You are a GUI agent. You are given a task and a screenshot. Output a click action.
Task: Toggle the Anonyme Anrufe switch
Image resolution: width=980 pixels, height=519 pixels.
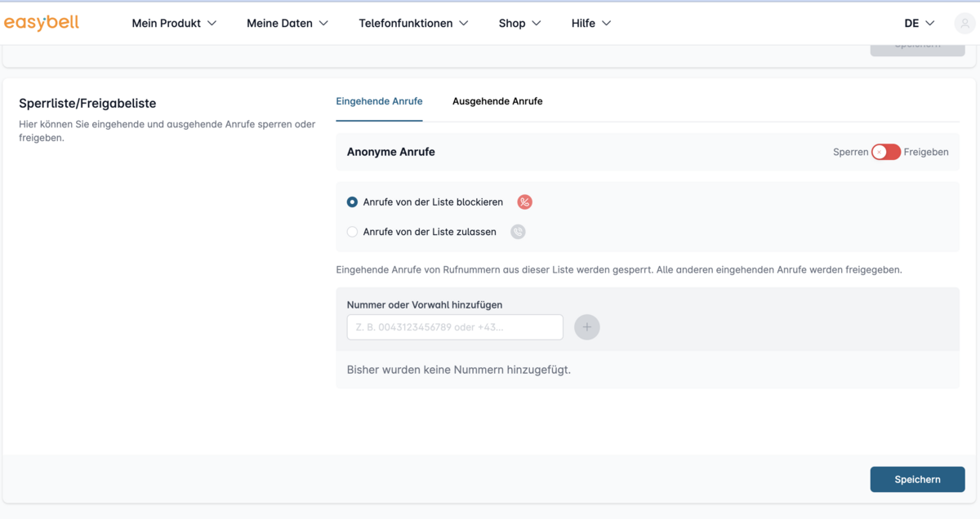click(x=885, y=152)
